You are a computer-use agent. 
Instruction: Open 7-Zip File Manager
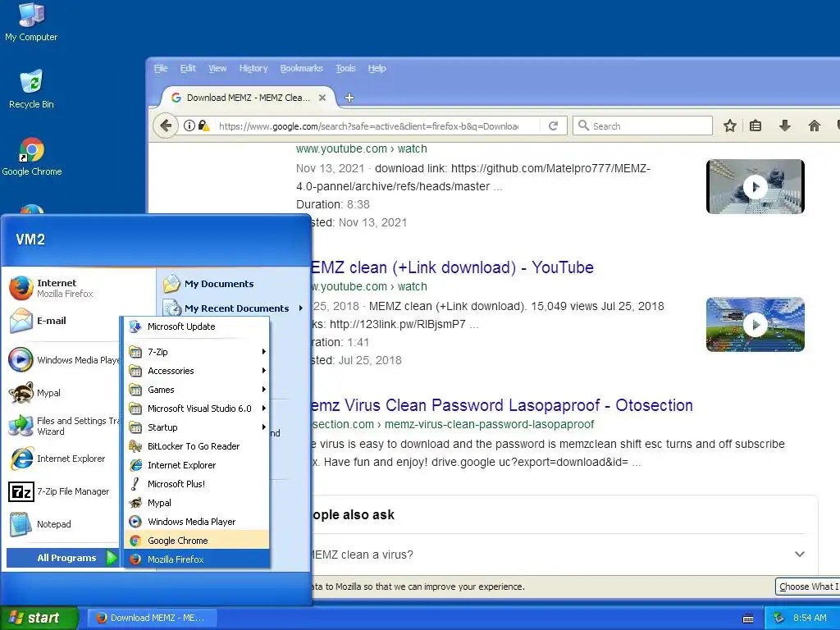[x=59, y=491]
